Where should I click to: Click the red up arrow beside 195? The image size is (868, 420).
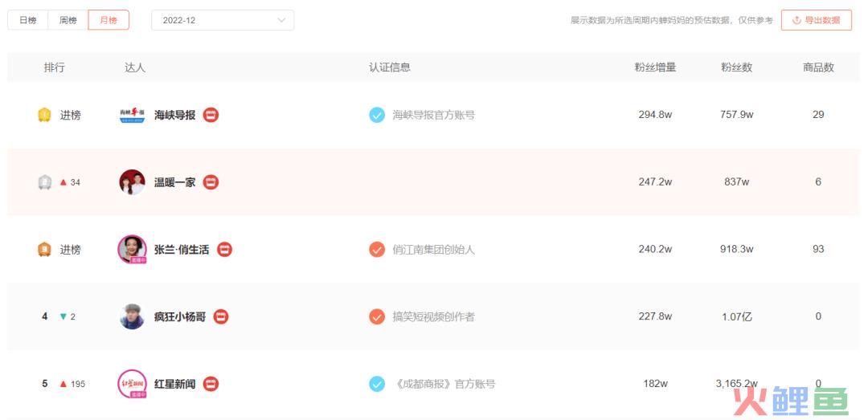(63, 384)
